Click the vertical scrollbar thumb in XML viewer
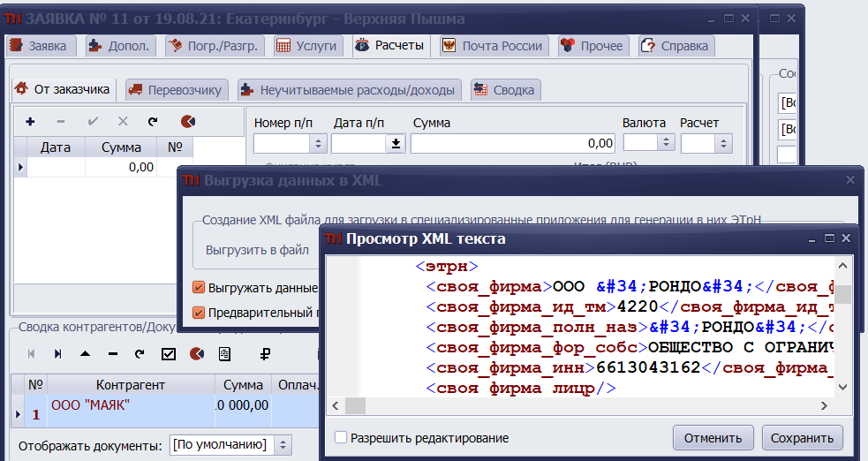Image resolution: width=868 pixels, height=461 pixels. pos(842,294)
